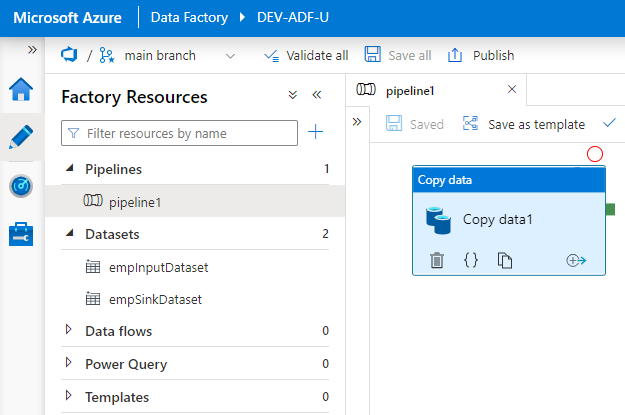The image size is (625, 415).
Task: Switch to the pipeline1 tab
Action: coord(410,91)
